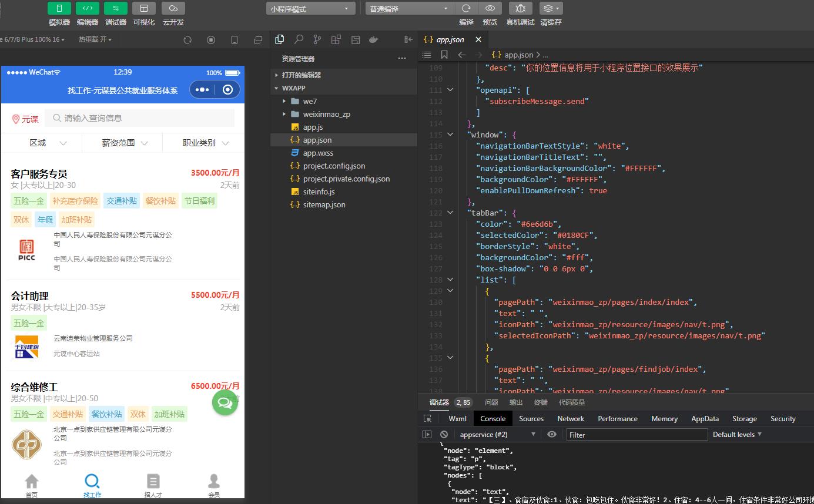Screen dimensions: 814x504
Task: Open the 普通编译 compile mode dropdown
Action: [409, 9]
